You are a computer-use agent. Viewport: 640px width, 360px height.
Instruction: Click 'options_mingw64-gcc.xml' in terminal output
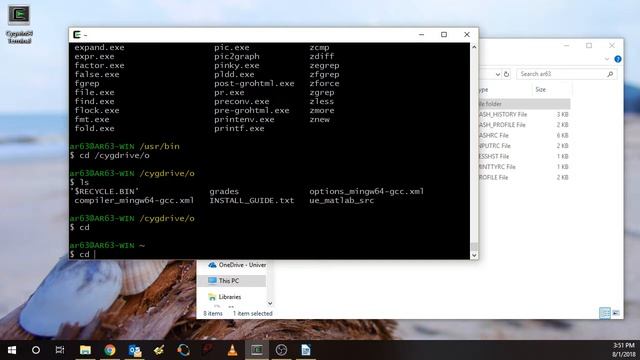click(367, 191)
